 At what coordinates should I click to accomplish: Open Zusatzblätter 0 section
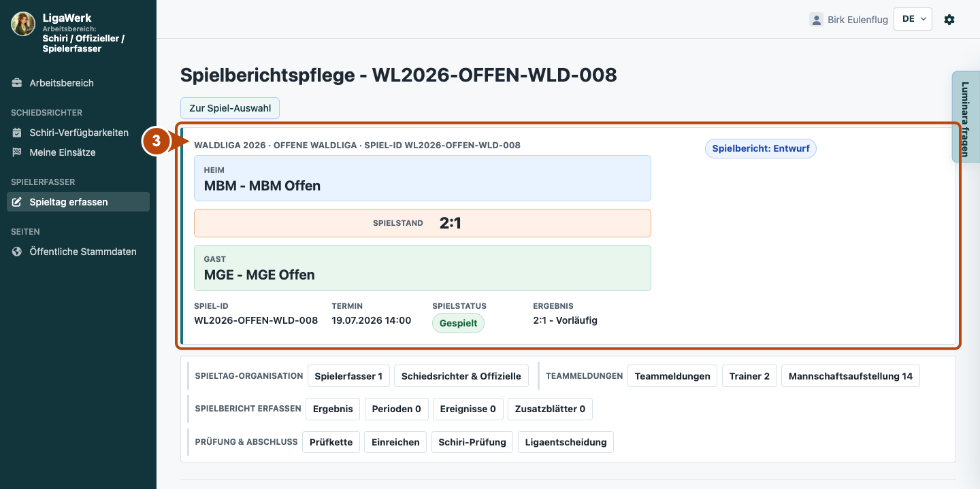coord(550,409)
